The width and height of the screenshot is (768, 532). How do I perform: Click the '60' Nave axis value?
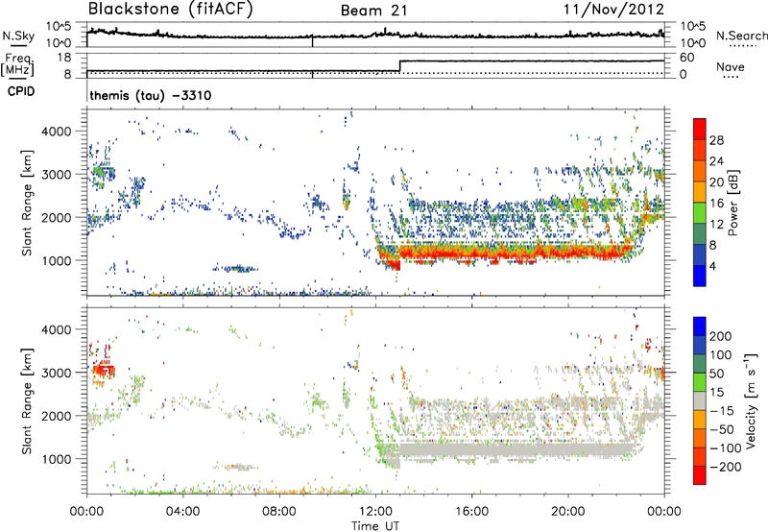pos(686,58)
